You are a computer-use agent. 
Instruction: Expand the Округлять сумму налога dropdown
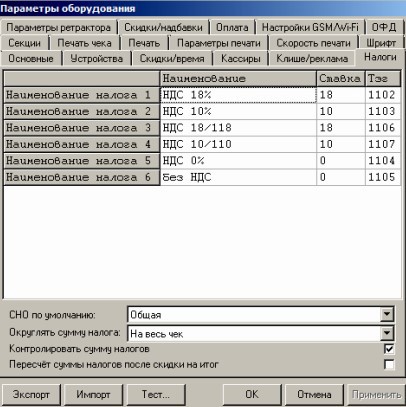pyautogui.click(x=387, y=333)
